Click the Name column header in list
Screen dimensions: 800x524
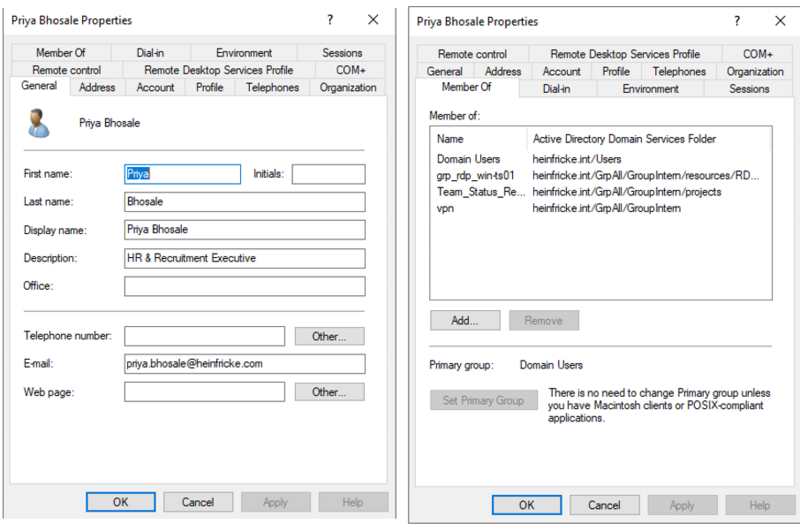451,139
